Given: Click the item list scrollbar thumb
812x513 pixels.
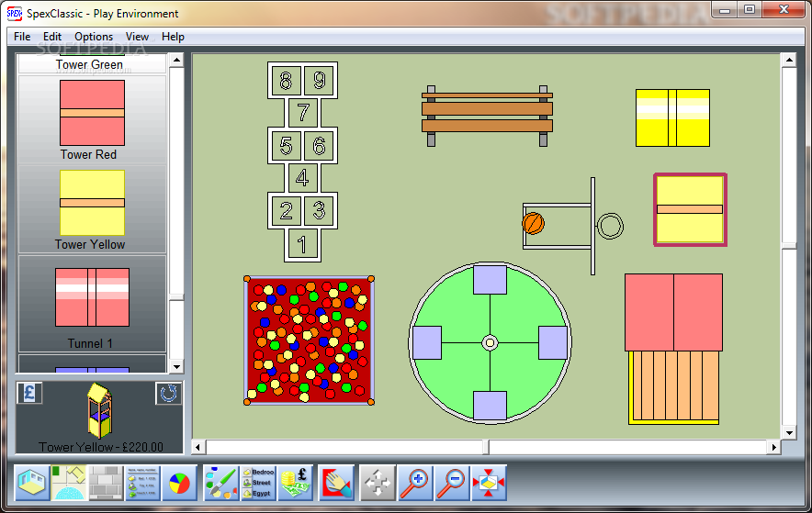Looking at the screenshot, I should pyautogui.click(x=176, y=297).
